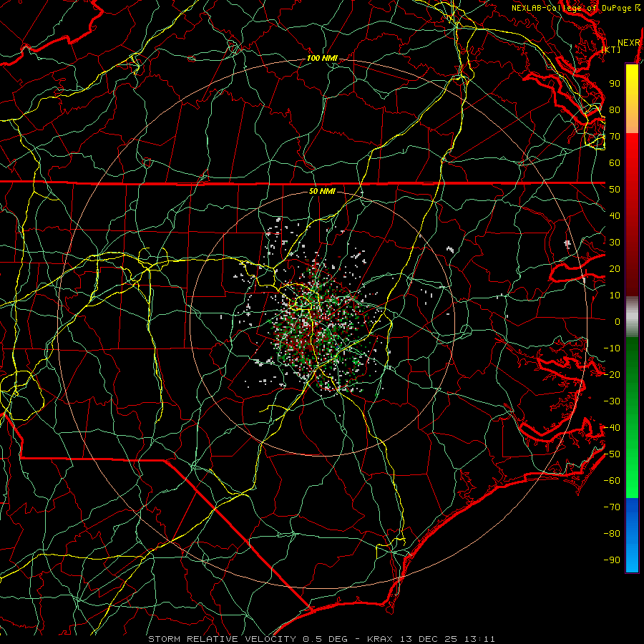Image resolution: width=644 pixels, height=644 pixels.
Task: Click the -70 value on velocity scale
Action: pos(612,507)
